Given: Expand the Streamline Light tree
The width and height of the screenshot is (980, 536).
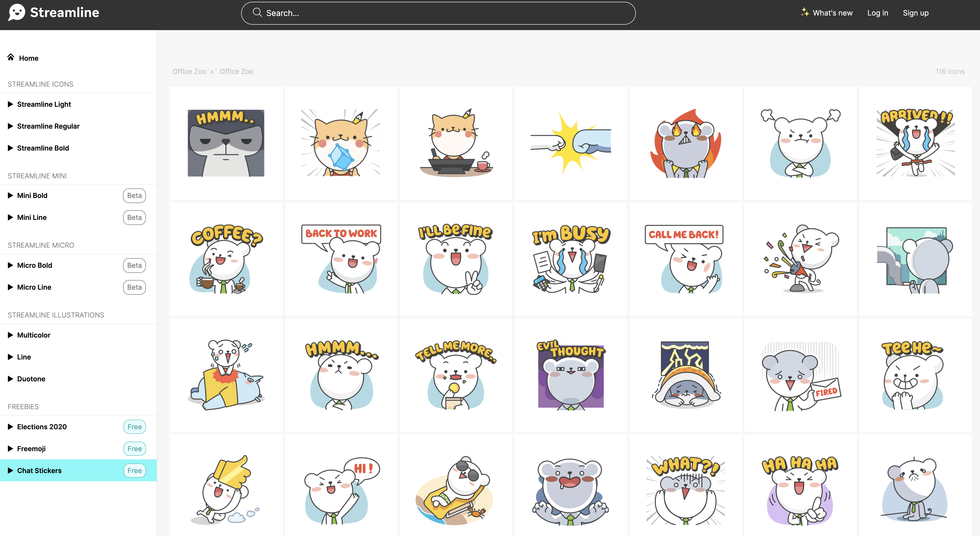Looking at the screenshot, I should (11, 104).
